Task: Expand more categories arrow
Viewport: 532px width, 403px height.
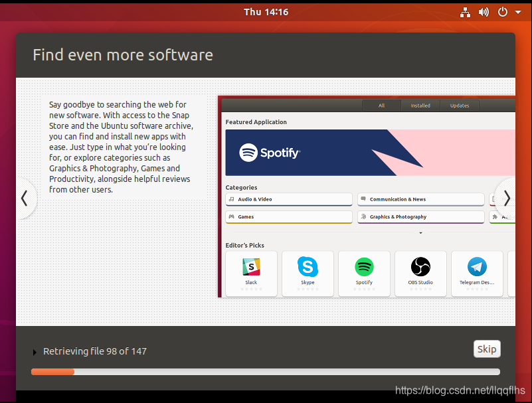Action: point(420,233)
